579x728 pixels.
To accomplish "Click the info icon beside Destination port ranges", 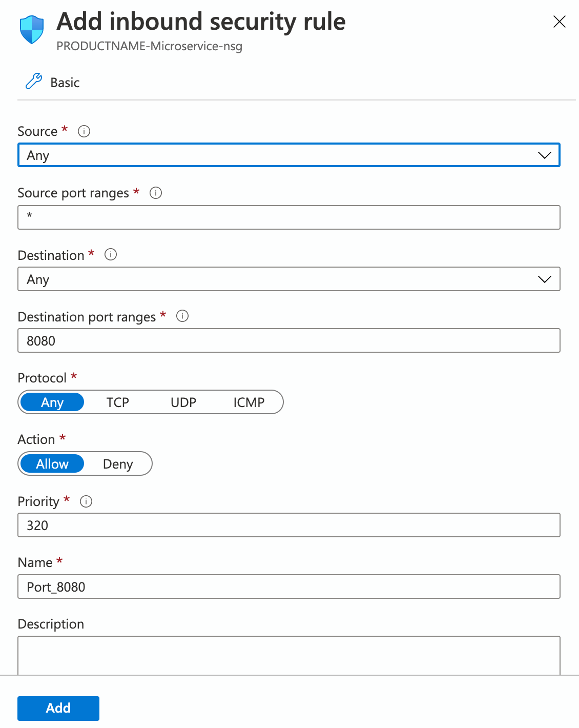I will pyautogui.click(x=182, y=317).
